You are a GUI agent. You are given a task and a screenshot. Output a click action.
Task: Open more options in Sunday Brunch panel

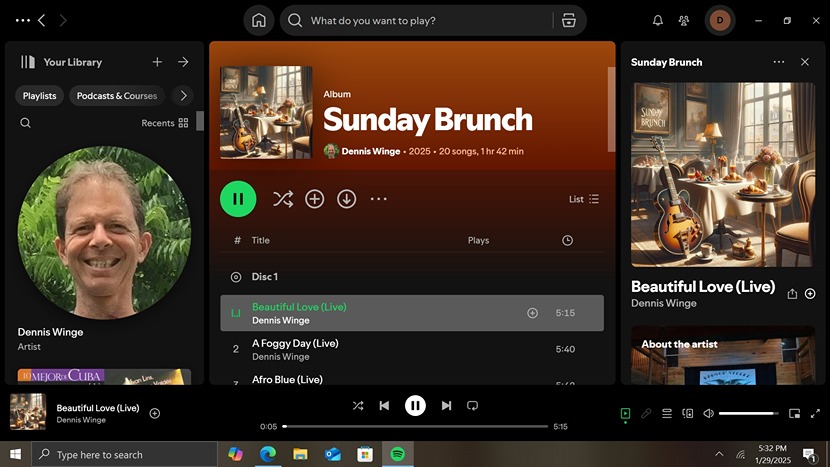click(779, 62)
